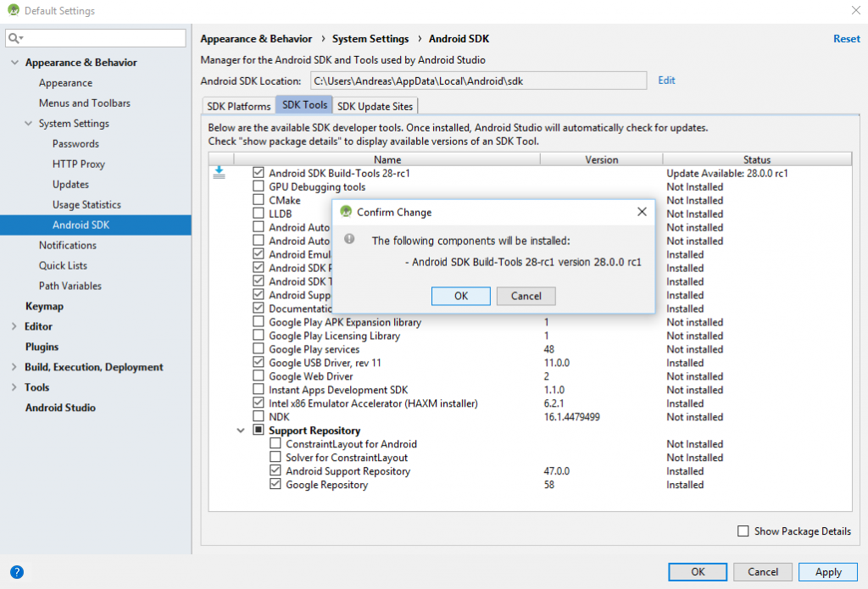This screenshot has height=589, width=868.
Task: Uncheck Android Support Repository checkbox
Action: tap(275, 470)
